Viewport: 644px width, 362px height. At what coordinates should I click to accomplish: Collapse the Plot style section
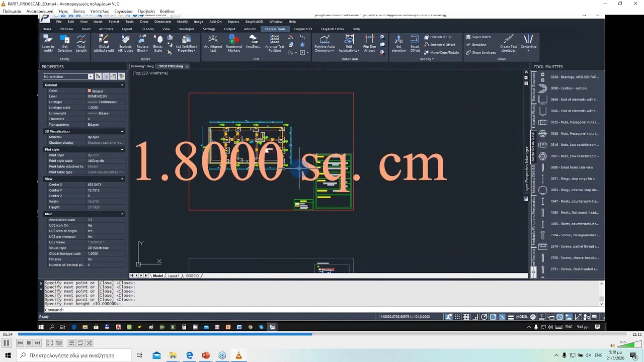click(122, 149)
